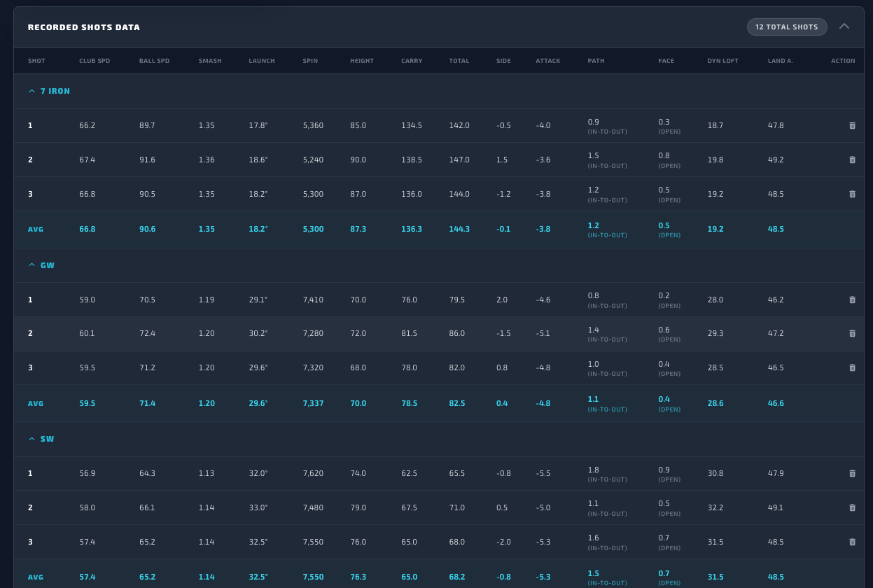Image resolution: width=873 pixels, height=588 pixels.
Task: Delete SW shot 1 with trash icon
Action: click(x=852, y=473)
